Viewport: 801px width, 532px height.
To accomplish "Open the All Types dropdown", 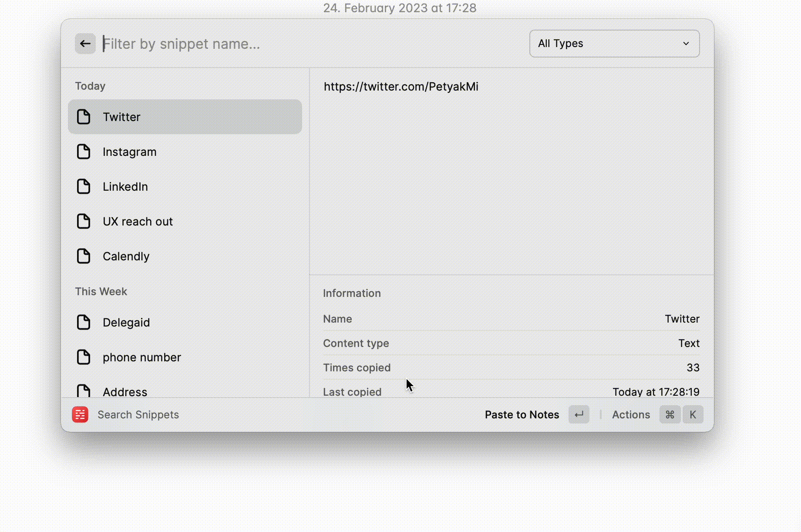I will (614, 43).
